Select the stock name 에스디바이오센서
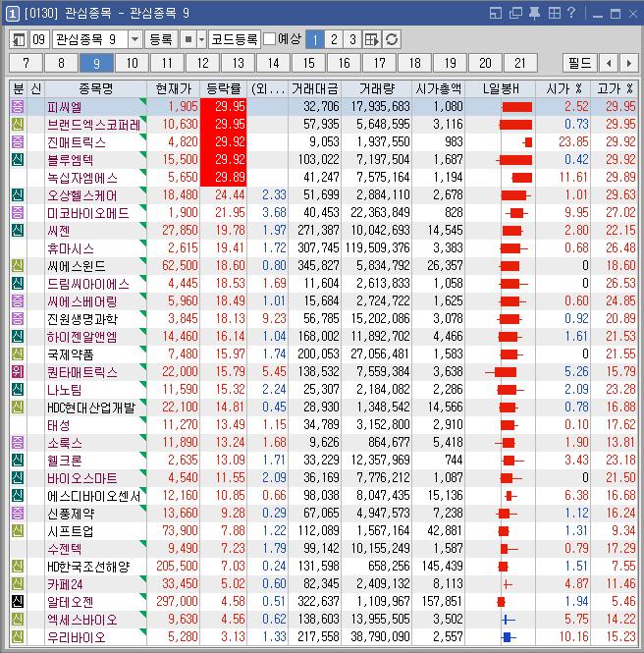Image resolution: width=644 pixels, height=653 pixels. point(94,496)
